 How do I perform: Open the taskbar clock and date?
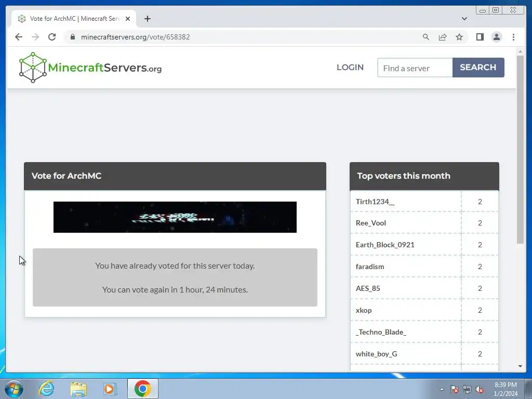[506, 389]
